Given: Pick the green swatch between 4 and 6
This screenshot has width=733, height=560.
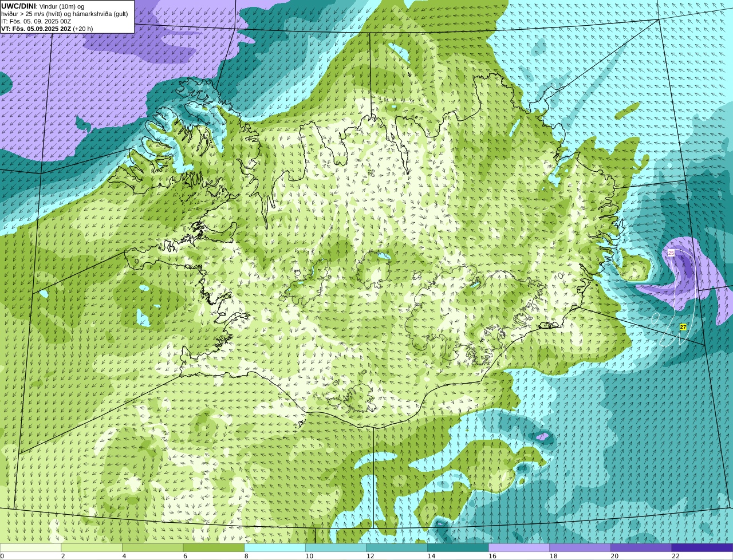Looking at the screenshot, I should click(153, 547).
